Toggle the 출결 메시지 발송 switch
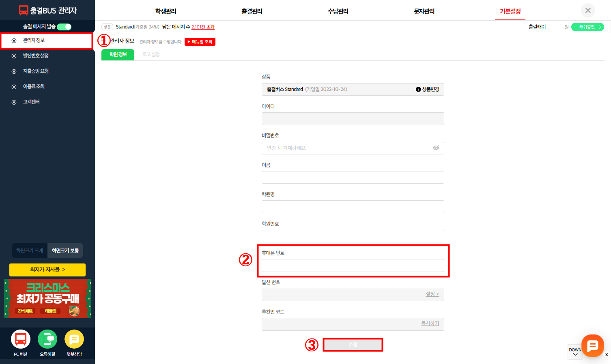 click(x=64, y=27)
